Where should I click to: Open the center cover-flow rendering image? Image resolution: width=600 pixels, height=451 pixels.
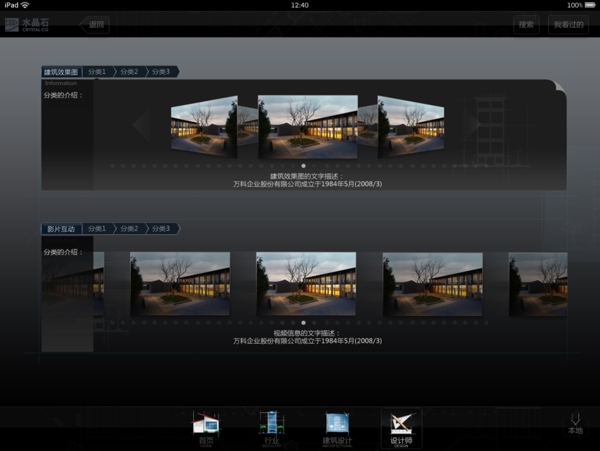click(308, 127)
